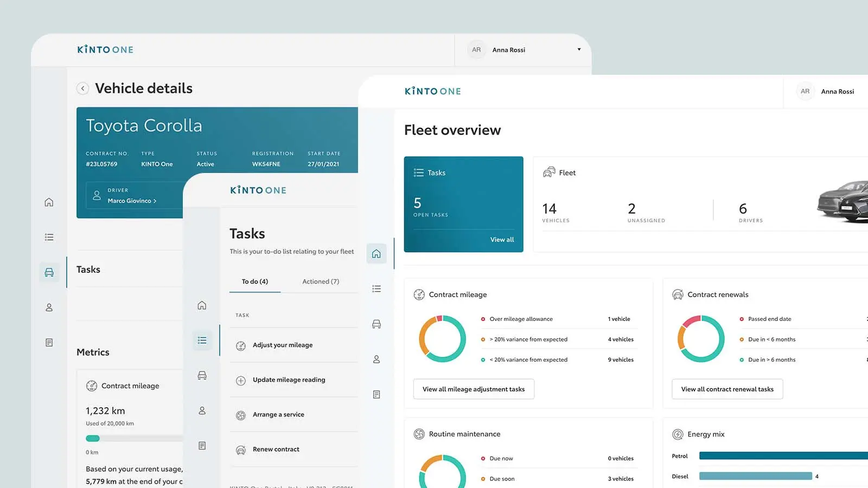Open documents icon in Tasks window sidebar
The height and width of the screenshot is (488, 868).
(x=202, y=446)
